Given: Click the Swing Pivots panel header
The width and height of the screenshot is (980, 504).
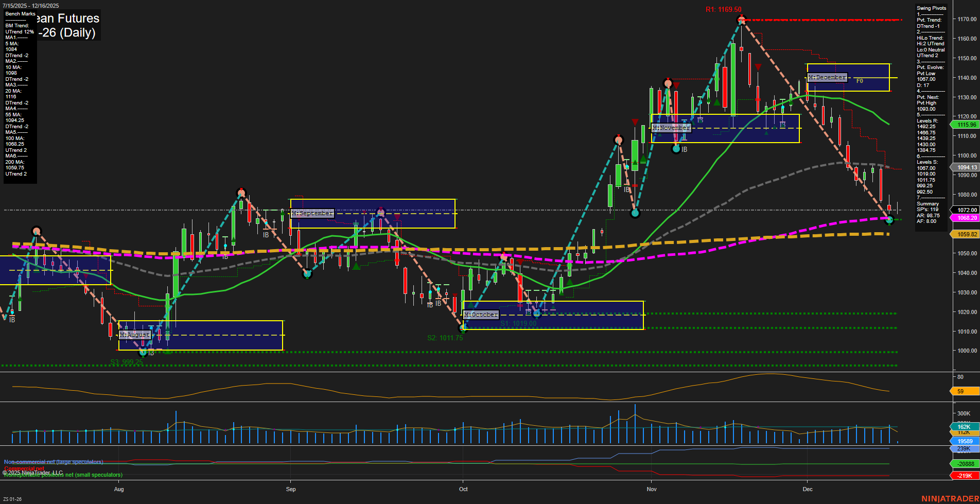Looking at the screenshot, I should click(x=931, y=8).
